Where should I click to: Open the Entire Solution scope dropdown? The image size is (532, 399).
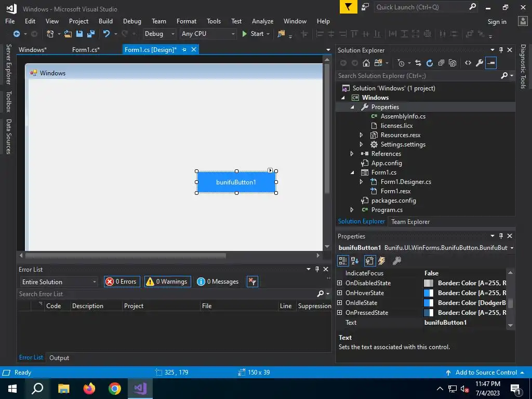59,282
